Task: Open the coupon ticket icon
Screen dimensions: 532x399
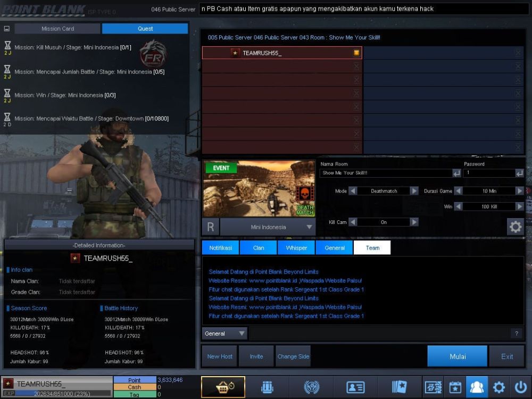Action: click(x=433, y=387)
